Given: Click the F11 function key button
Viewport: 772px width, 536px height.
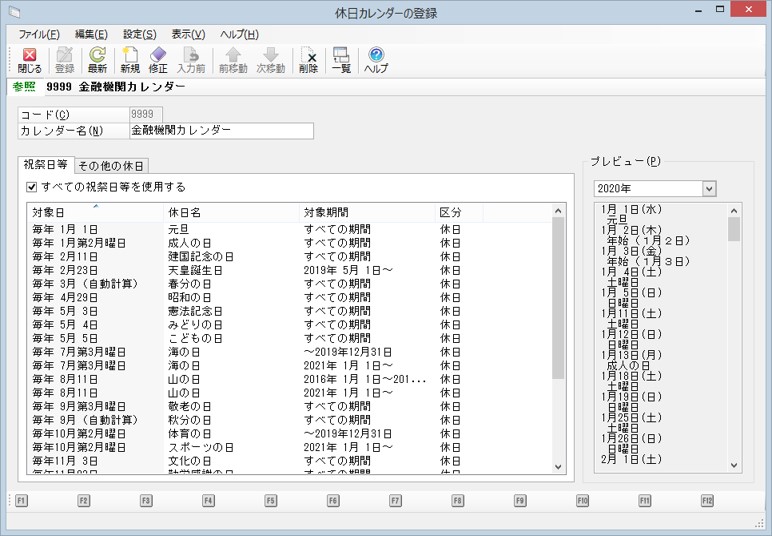Looking at the screenshot, I should (x=644, y=501).
